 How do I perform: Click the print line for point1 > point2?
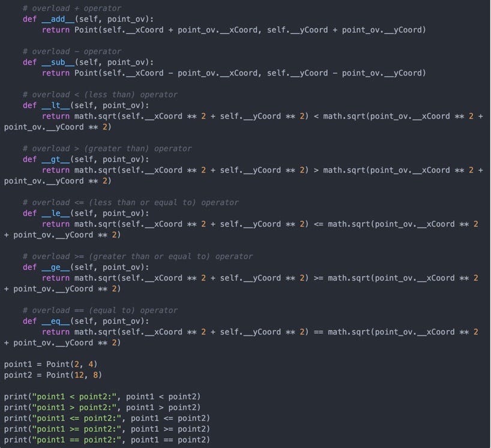pyautogui.click(x=103, y=408)
